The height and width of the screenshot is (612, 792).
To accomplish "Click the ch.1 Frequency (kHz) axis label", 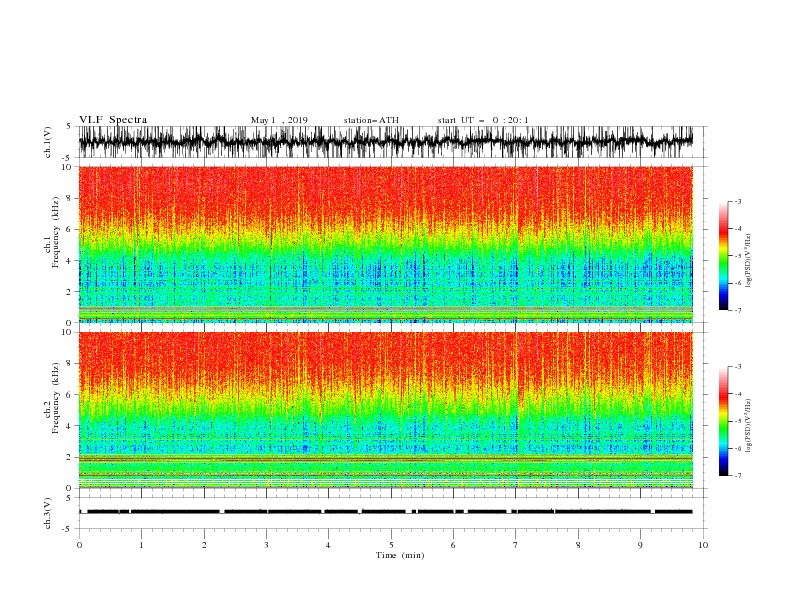I will 52,233.
